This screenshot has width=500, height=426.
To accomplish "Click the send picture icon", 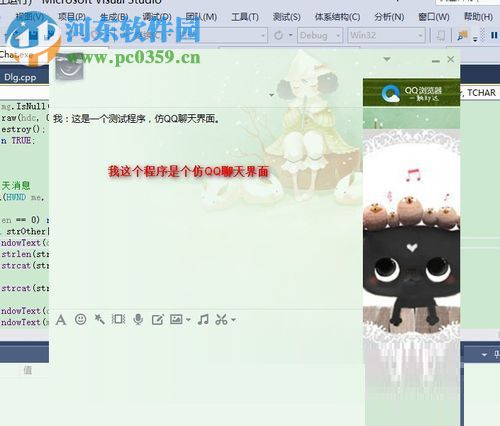I will [176, 319].
